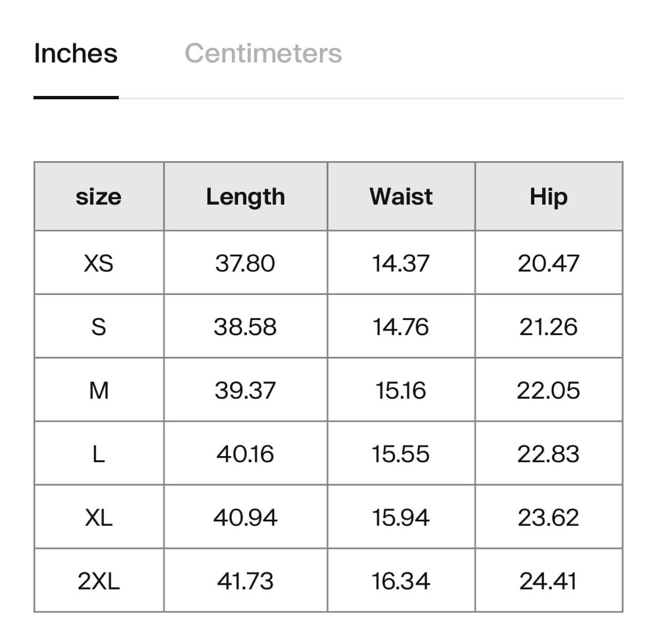Click the Length column header
The width and height of the screenshot is (657, 644).
[x=245, y=196]
